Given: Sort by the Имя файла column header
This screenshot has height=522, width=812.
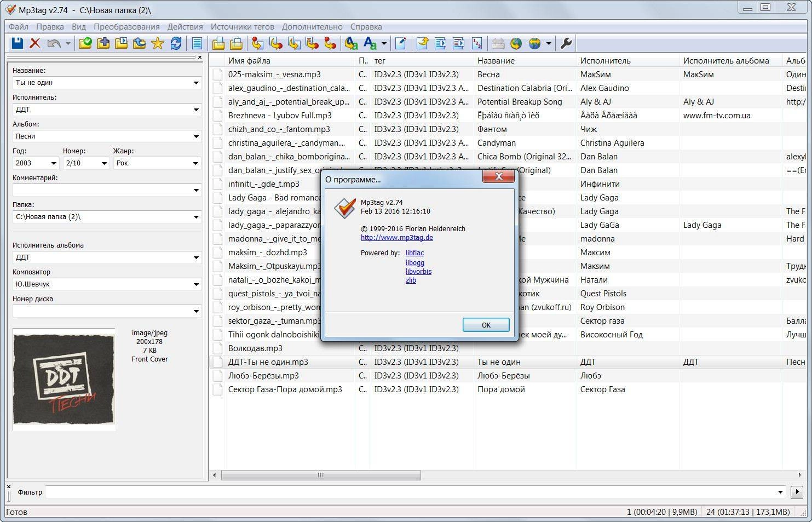Looking at the screenshot, I should pyautogui.click(x=290, y=61).
